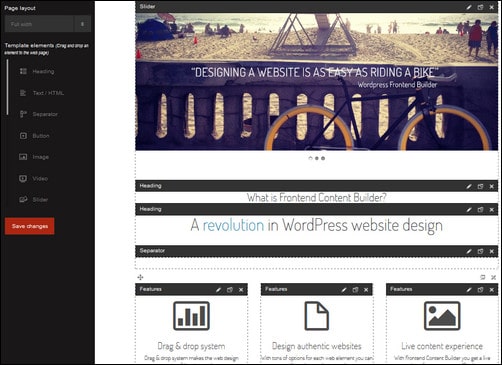Delete the 'Drag & drop system' Features block
The width and height of the screenshot is (502, 365).
click(241, 290)
